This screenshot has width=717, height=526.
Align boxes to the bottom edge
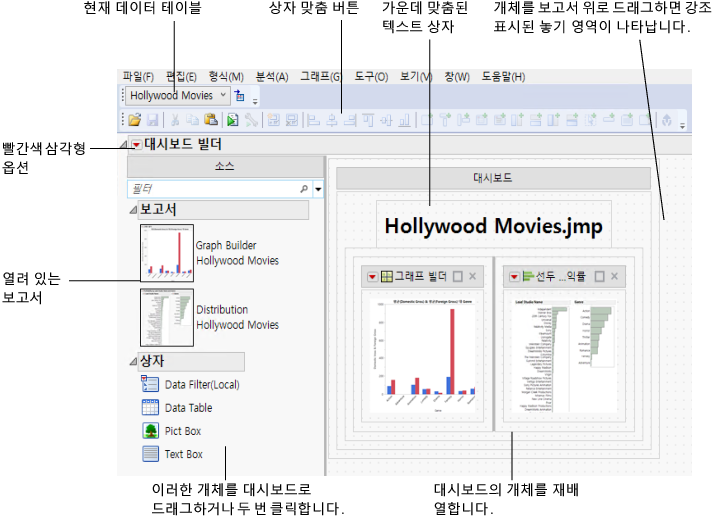[404, 120]
